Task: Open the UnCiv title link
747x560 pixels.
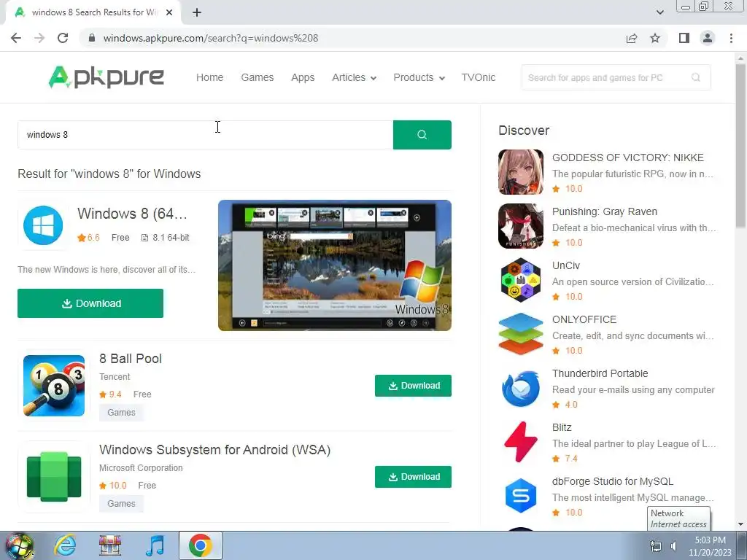Action: (566, 265)
